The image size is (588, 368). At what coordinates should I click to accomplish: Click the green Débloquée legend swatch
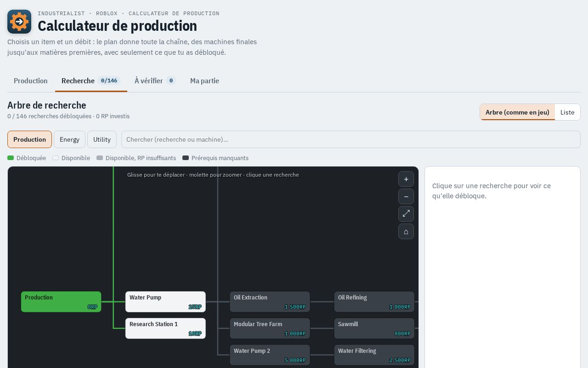[x=11, y=158]
